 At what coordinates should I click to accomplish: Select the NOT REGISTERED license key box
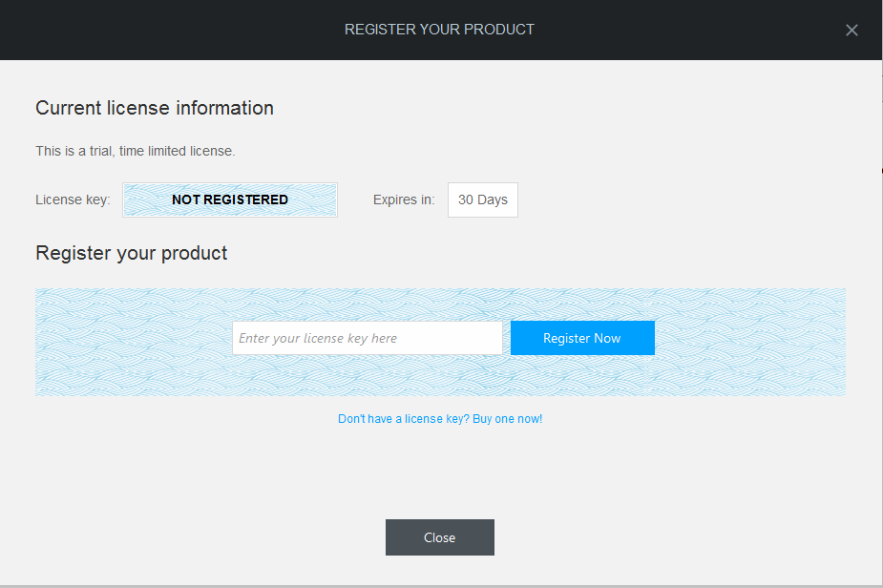coord(230,199)
